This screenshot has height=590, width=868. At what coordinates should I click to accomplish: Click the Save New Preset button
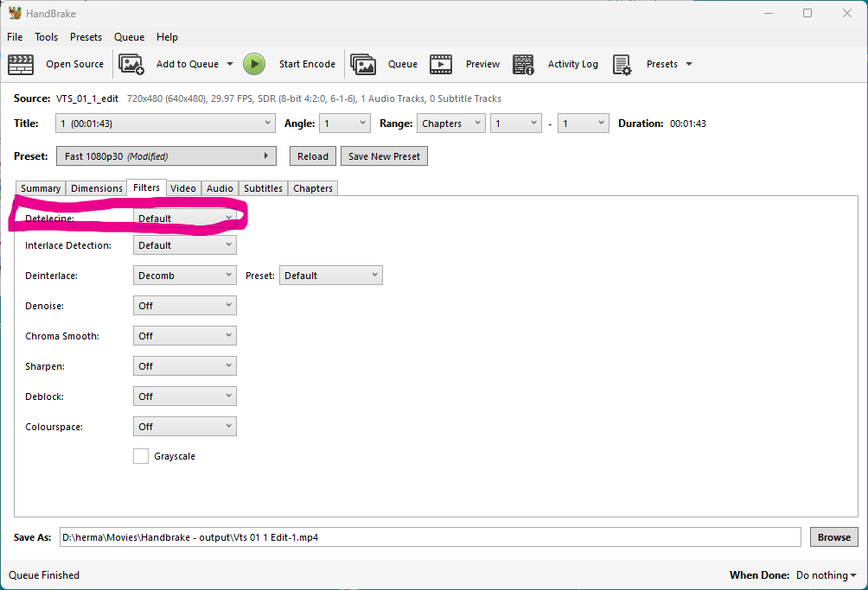coord(384,156)
